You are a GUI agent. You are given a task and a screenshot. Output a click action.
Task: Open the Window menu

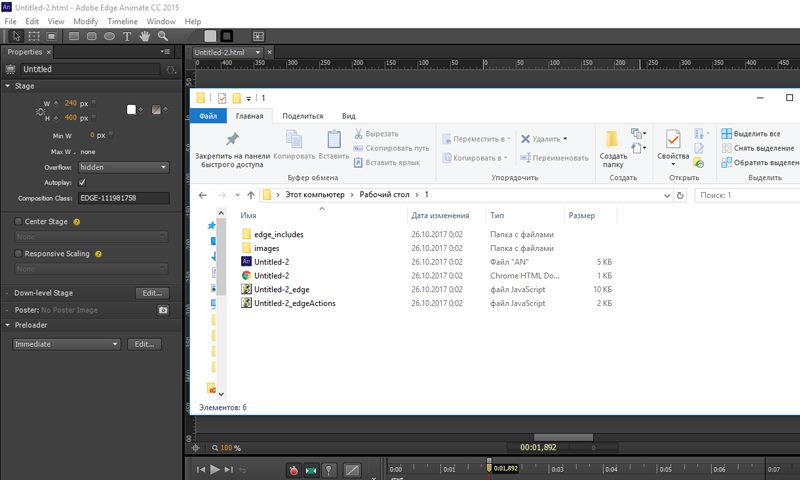pos(161,21)
